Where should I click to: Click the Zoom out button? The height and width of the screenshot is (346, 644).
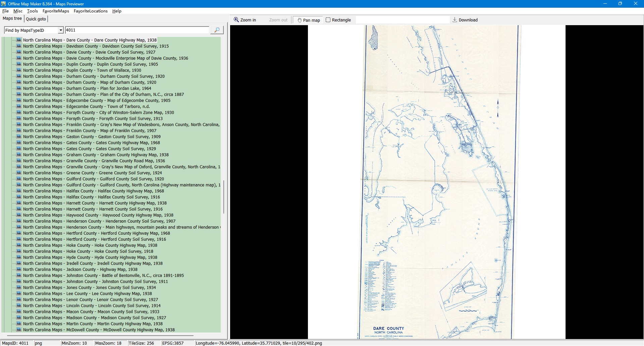click(x=278, y=20)
